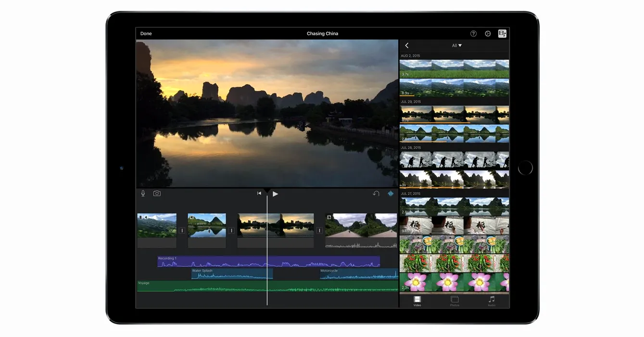Toggle the media library browser icon

[502, 34]
